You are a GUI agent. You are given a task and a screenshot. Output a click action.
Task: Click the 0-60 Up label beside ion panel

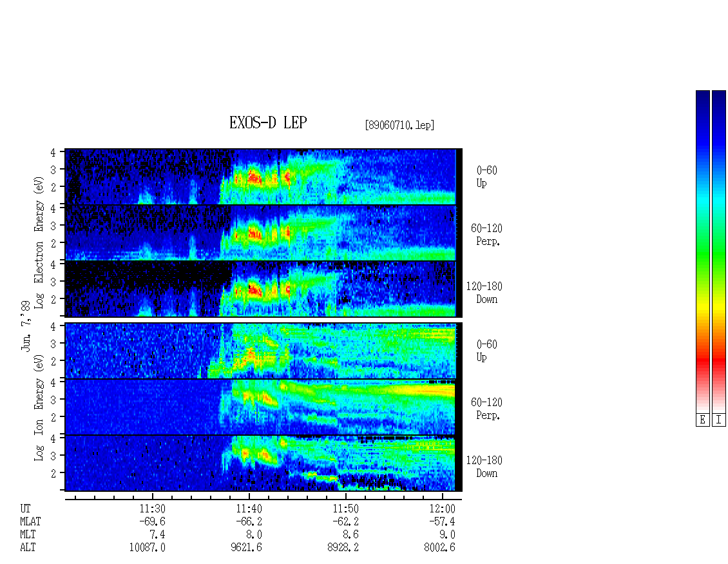pyautogui.click(x=486, y=351)
